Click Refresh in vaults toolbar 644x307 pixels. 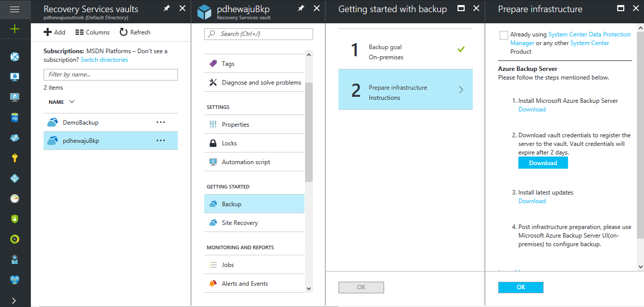135,32
